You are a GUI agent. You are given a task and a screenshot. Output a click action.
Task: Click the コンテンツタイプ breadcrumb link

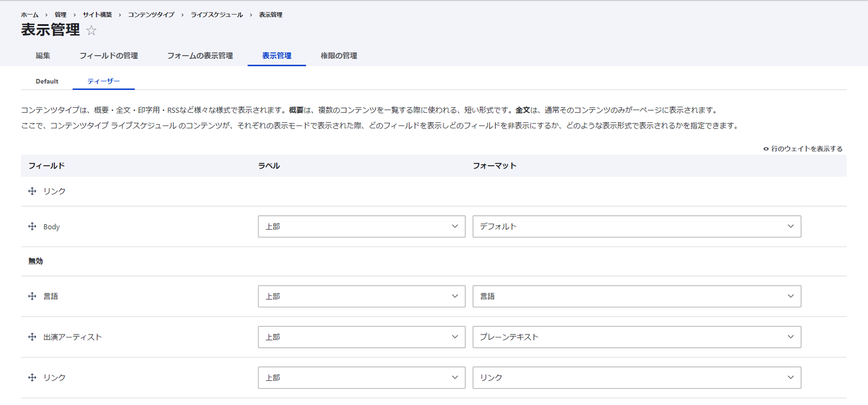[x=151, y=14]
